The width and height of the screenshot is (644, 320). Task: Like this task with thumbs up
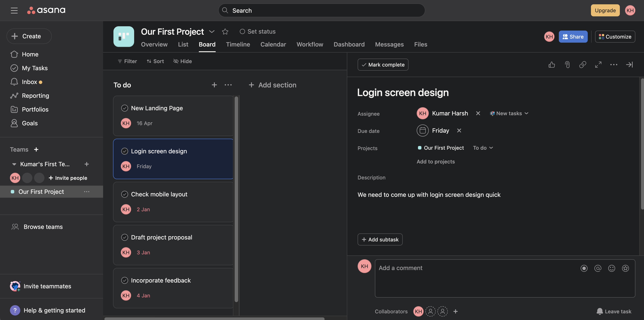[552, 65]
